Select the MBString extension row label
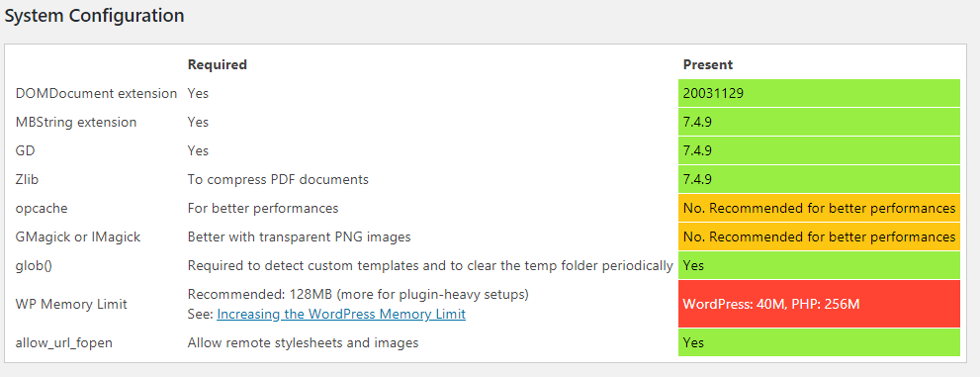 pos(75,122)
